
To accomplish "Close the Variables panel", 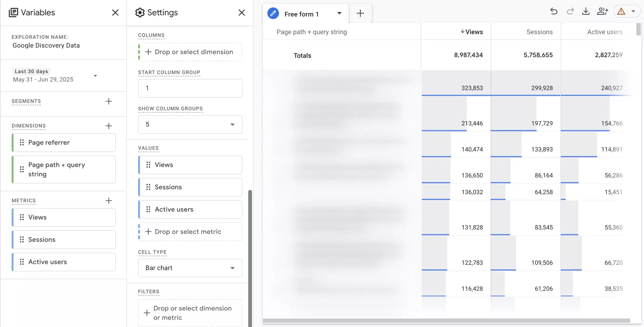I will point(115,13).
